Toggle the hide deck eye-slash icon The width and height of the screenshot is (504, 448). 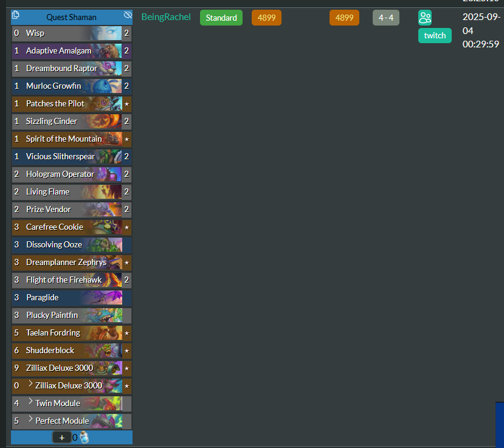(x=128, y=15)
